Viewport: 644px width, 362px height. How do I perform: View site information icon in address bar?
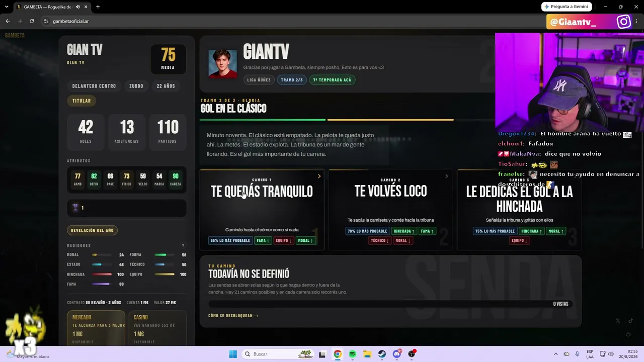(46, 21)
